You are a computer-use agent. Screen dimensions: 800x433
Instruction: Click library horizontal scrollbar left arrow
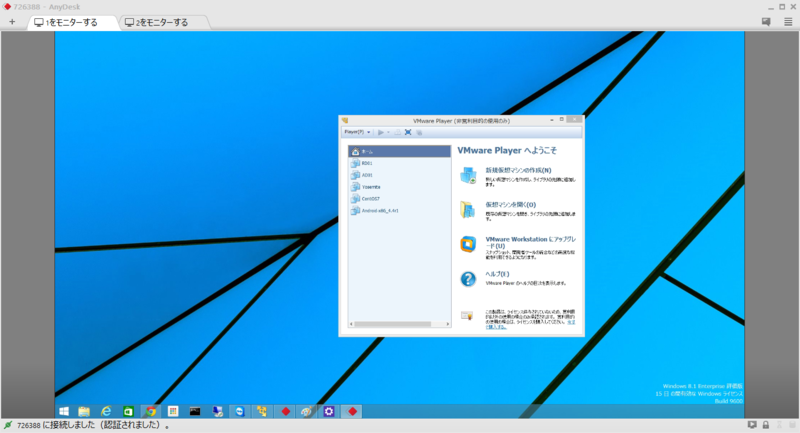[x=351, y=324]
